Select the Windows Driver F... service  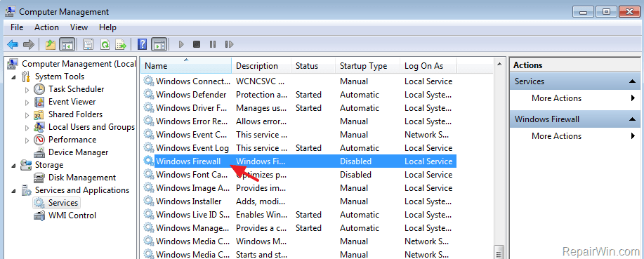click(191, 108)
